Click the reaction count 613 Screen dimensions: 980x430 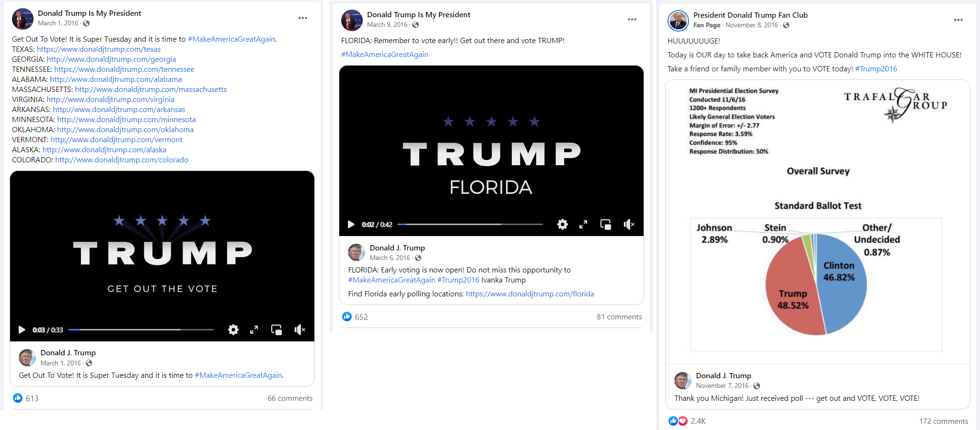pos(32,398)
